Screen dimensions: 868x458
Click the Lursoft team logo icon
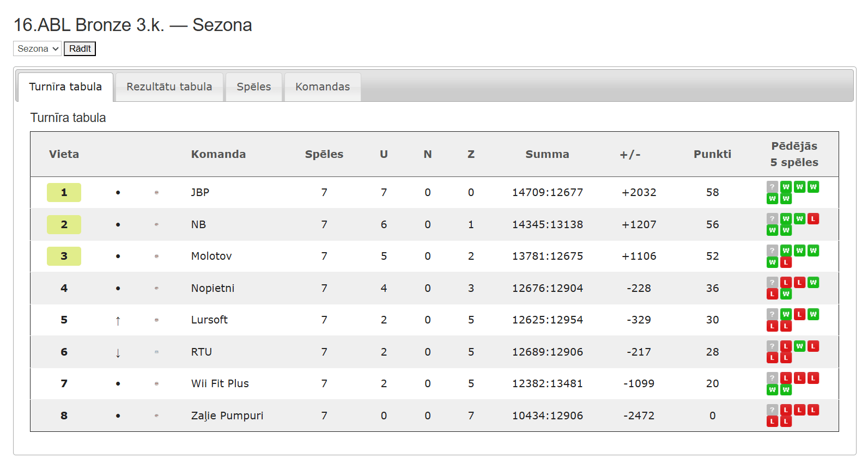[156, 320]
